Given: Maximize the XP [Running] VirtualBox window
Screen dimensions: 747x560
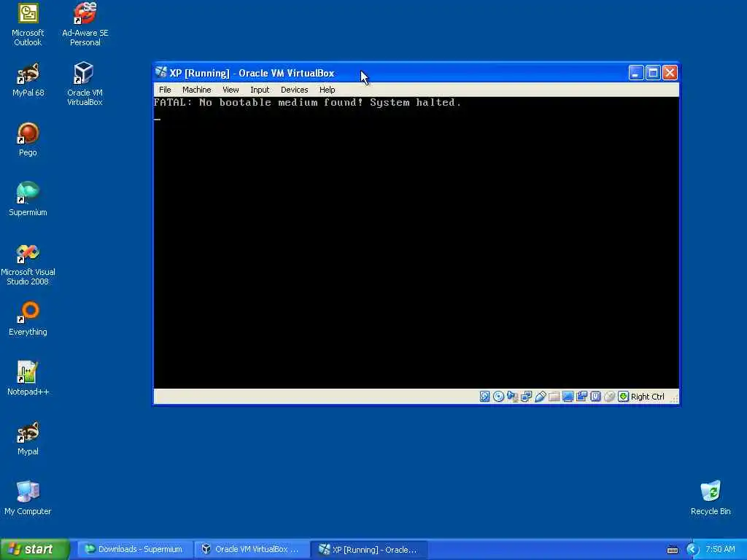Looking at the screenshot, I should click(x=653, y=73).
